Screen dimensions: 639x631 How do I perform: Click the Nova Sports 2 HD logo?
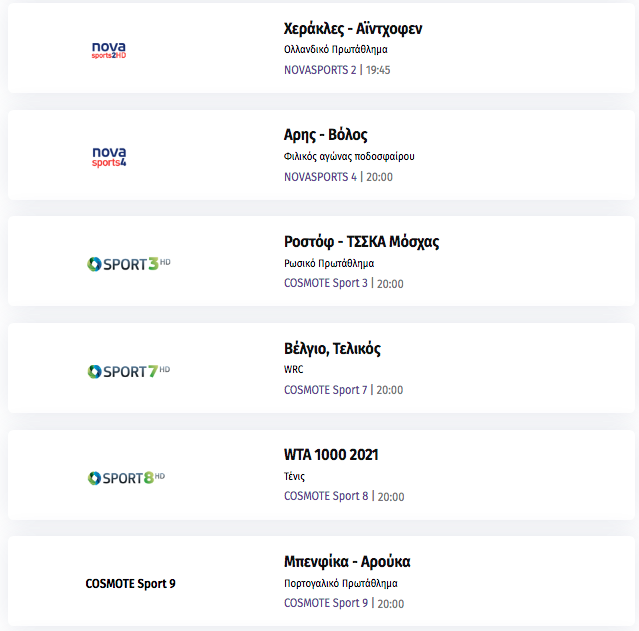[x=109, y=51]
